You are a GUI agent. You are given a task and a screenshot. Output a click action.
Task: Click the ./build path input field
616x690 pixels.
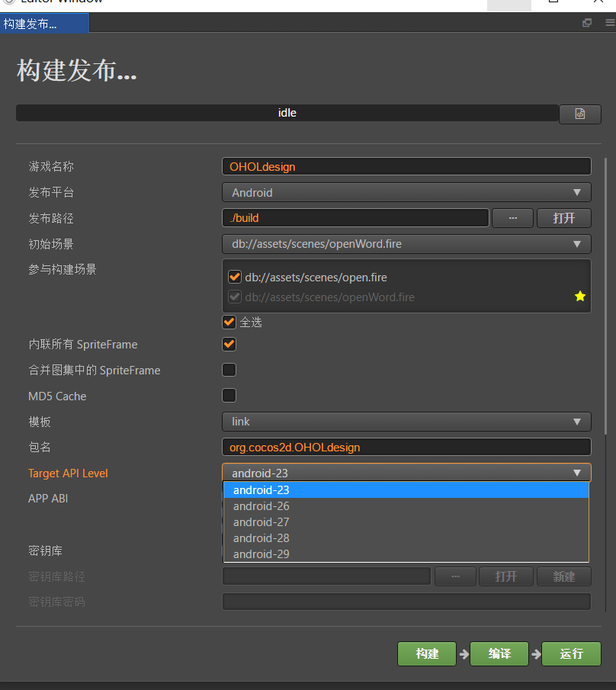click(355, 218)
